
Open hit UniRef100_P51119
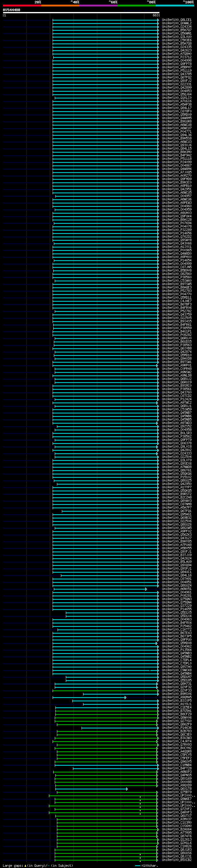[x=176, y=71]
